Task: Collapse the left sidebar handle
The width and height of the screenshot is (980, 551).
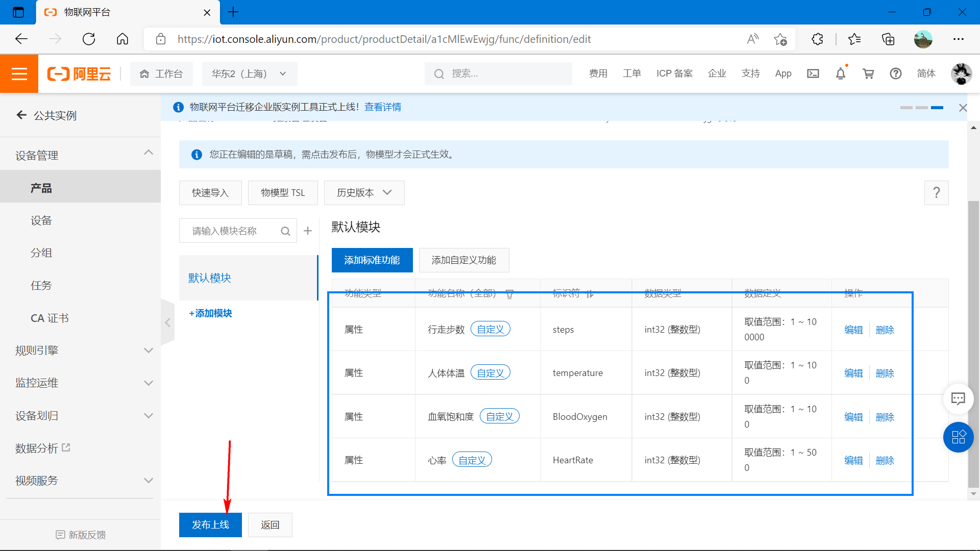Action: click(x=167, y=322)
